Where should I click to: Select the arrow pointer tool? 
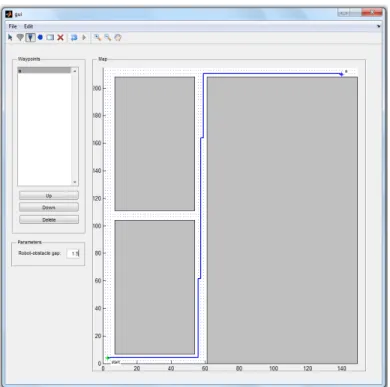[10, 37]
